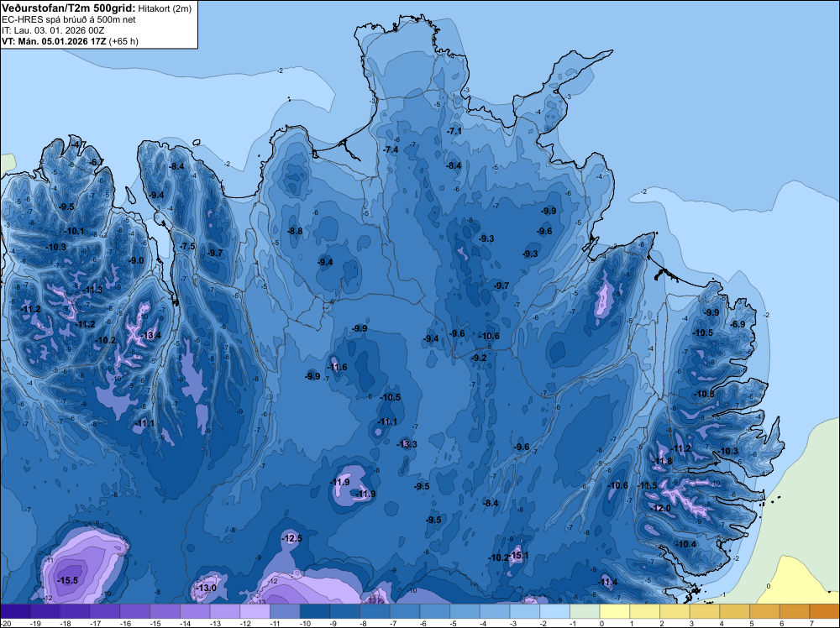Click the -19 label in the color legend
The height and width of the screenshot is (628, 840).
click(x=36, y=624)
